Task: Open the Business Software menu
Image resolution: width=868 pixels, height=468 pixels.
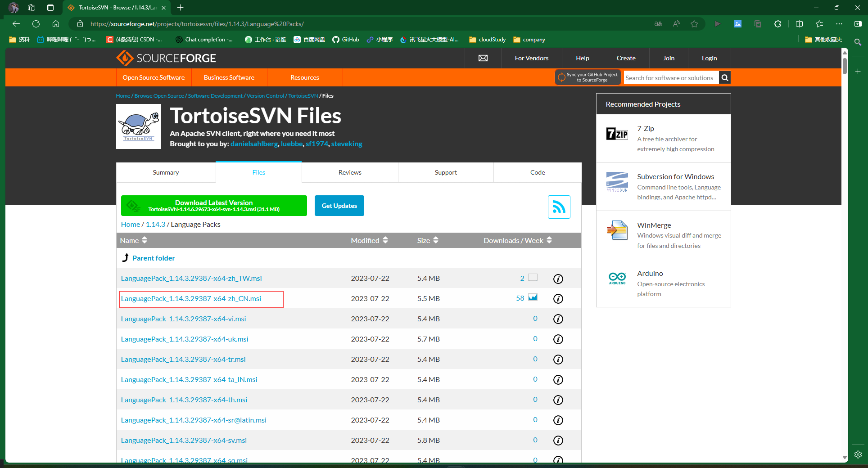Action: [229, 77]
